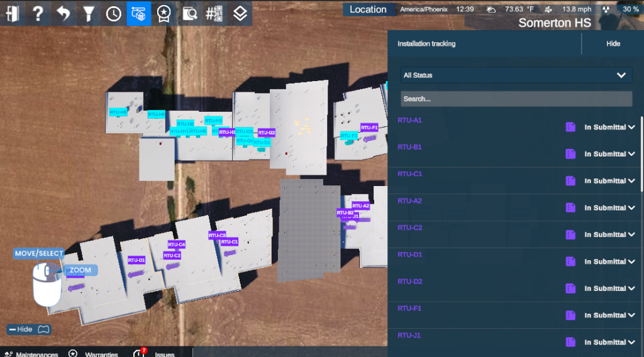The width and height of the screenshot is (644, 357).
Task: Open help via the question mark icon
Action: (38, 13)
